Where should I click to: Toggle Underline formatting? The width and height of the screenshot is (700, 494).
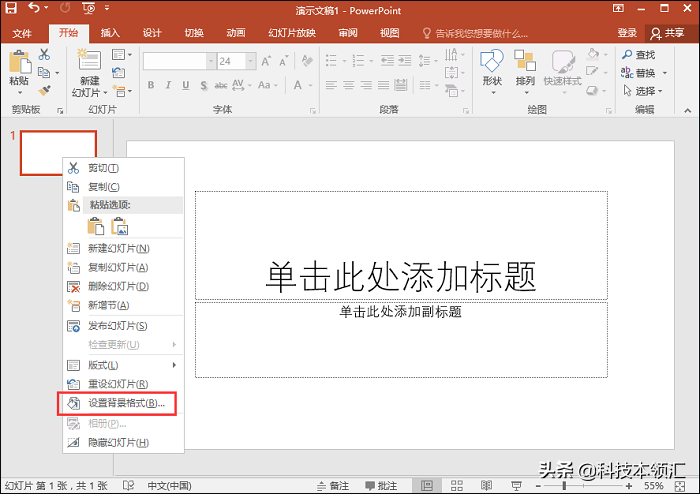[186, 85]
